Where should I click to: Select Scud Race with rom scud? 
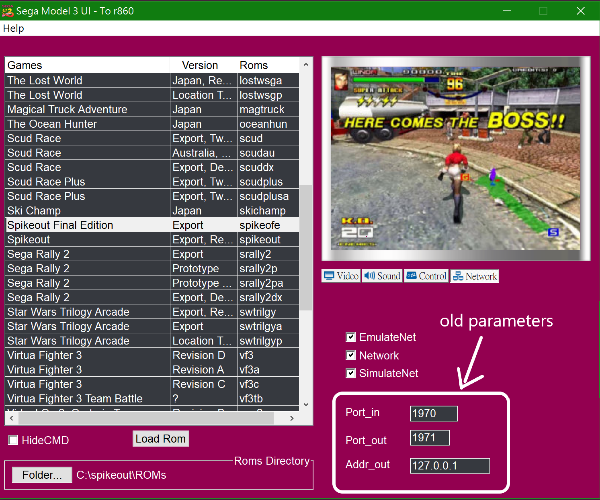click(x=152, y=138)
